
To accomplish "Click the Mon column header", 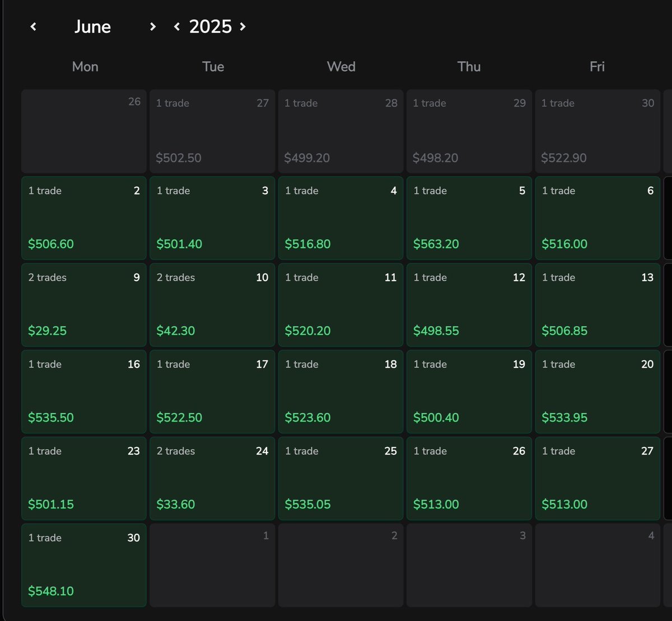I will (85, 67).
